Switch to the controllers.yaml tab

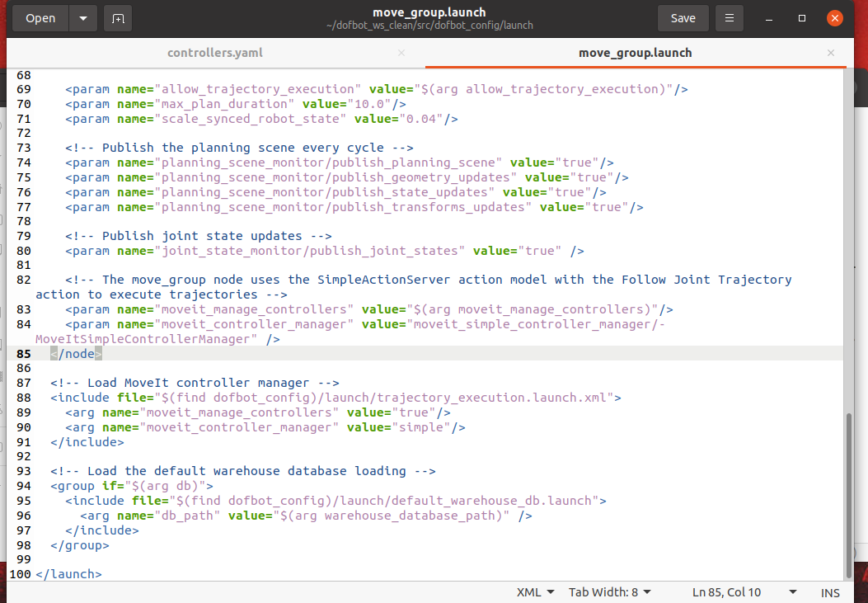tap(215, 53)
